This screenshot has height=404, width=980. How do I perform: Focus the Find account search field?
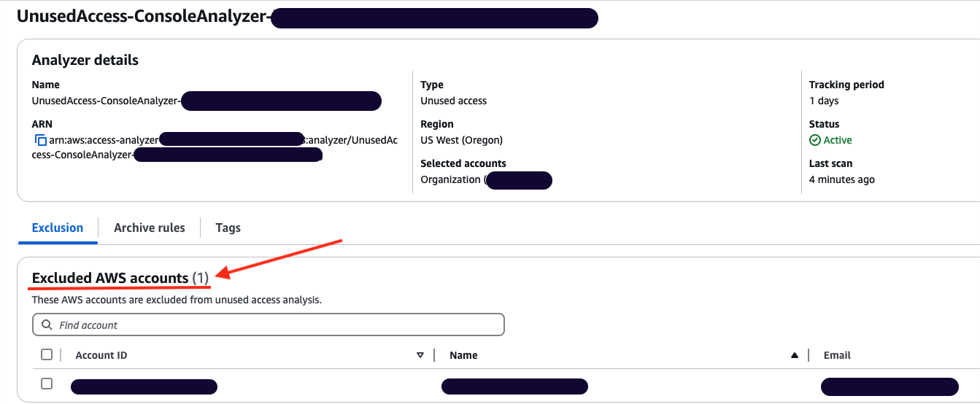click(x=269, y=325)
